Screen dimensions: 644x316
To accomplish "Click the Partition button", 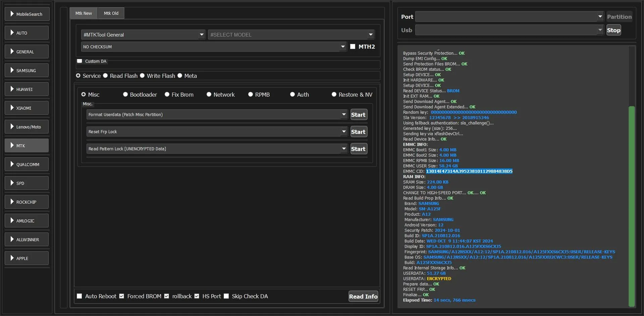I will coord(619,17).
